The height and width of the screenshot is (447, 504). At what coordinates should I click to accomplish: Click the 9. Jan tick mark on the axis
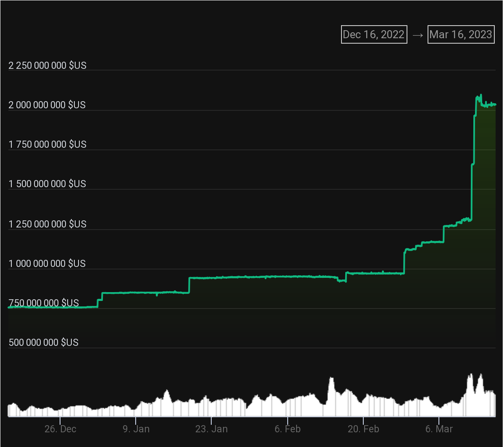coord(136,420)
